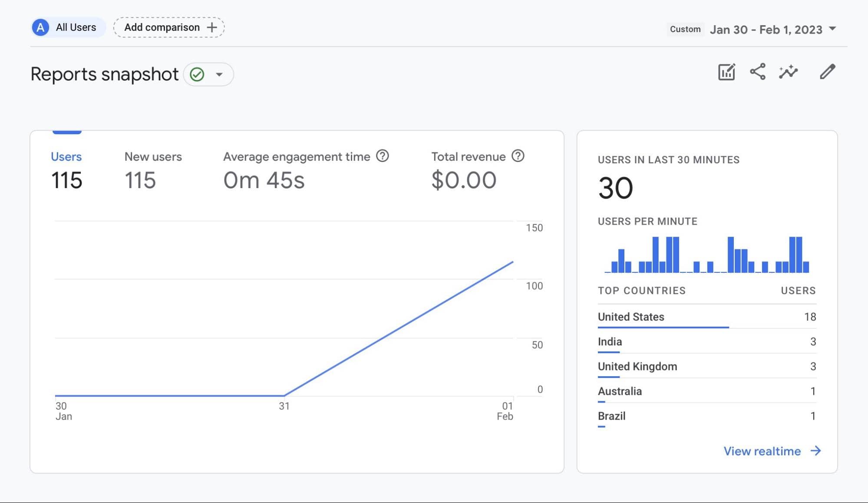Click the green check status icon
The image size is (868, 503).
click(197, 74)
